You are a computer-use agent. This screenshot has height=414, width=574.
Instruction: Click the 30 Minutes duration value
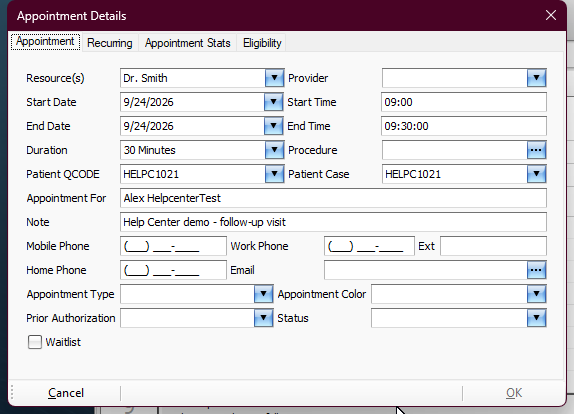click(x=149, y=150)
